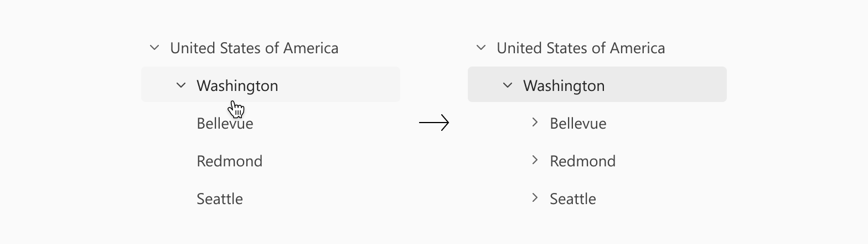Screen dimensions: 868x244
Task: Collapse Washington chevron in right tree
Action: click(508, 85)
